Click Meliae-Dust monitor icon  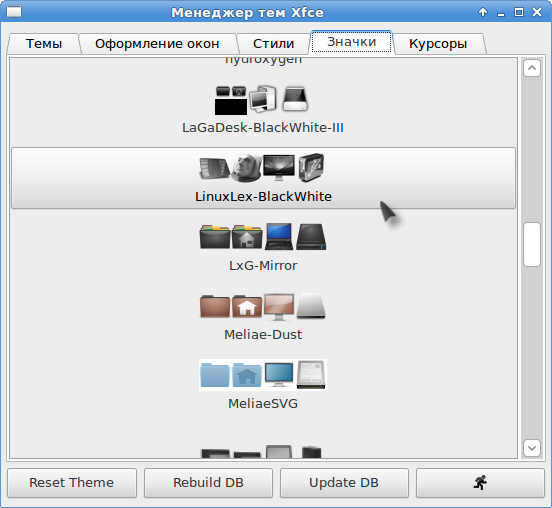click(279, 307)
